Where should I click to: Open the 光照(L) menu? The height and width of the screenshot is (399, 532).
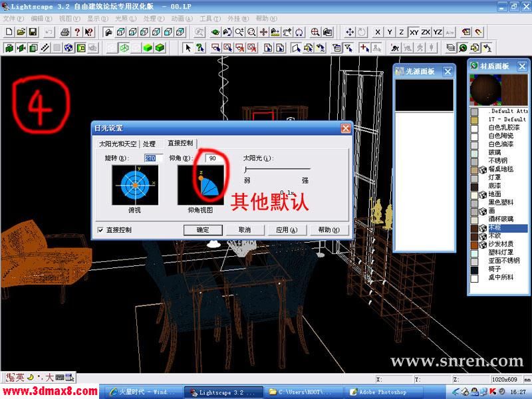(x=126, y=19)
